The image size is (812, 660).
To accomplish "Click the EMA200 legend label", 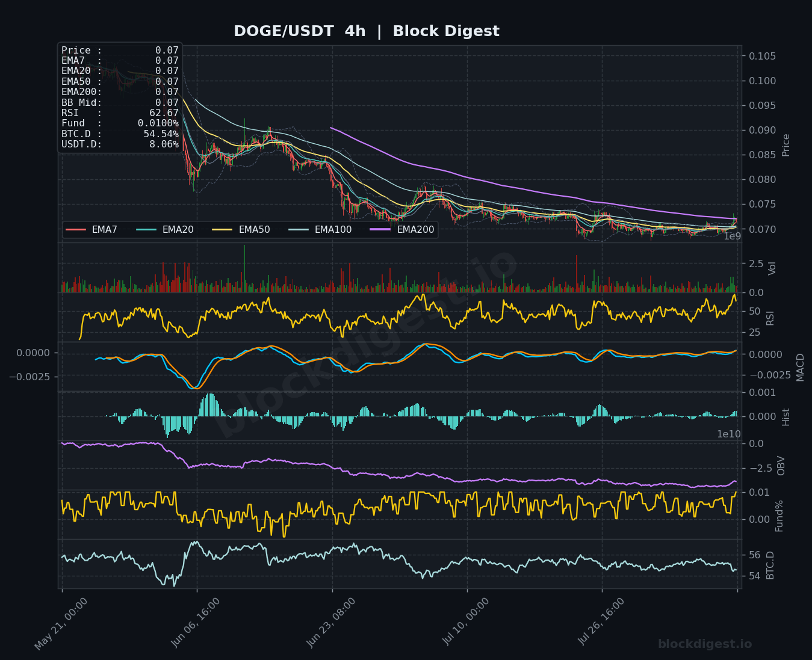I will click(x=415, y=230).
